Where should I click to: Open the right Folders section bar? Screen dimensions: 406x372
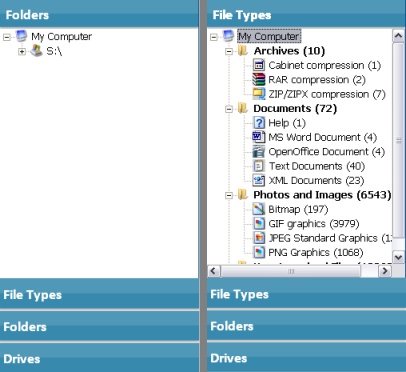pyautogui.click(x=306, y=326)
